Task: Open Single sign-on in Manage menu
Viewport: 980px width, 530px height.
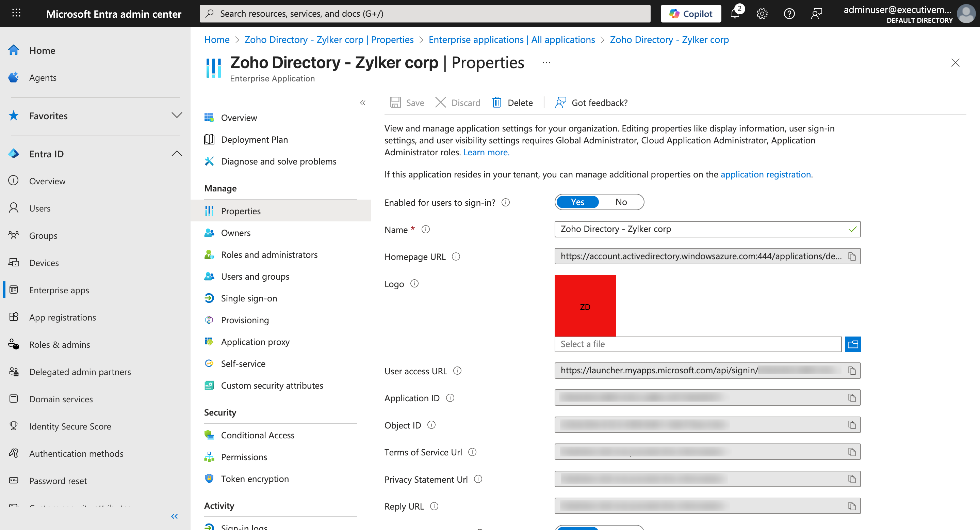Action: point(249,298)
